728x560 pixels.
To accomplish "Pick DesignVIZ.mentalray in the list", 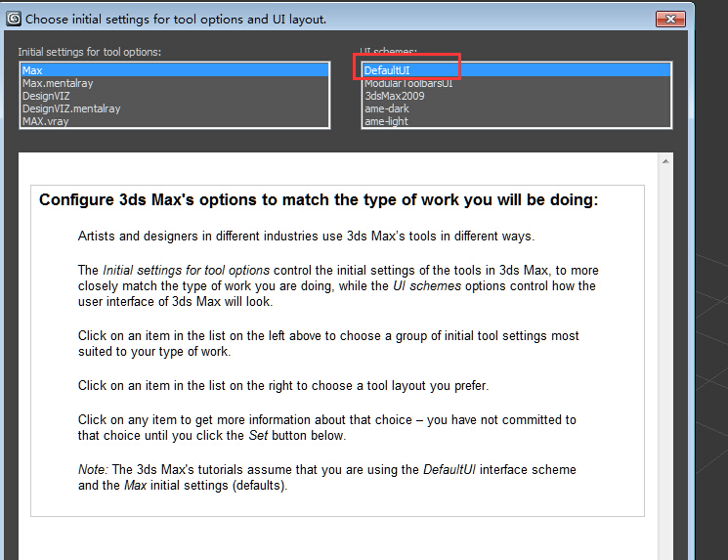I will (x=175, y=108).
